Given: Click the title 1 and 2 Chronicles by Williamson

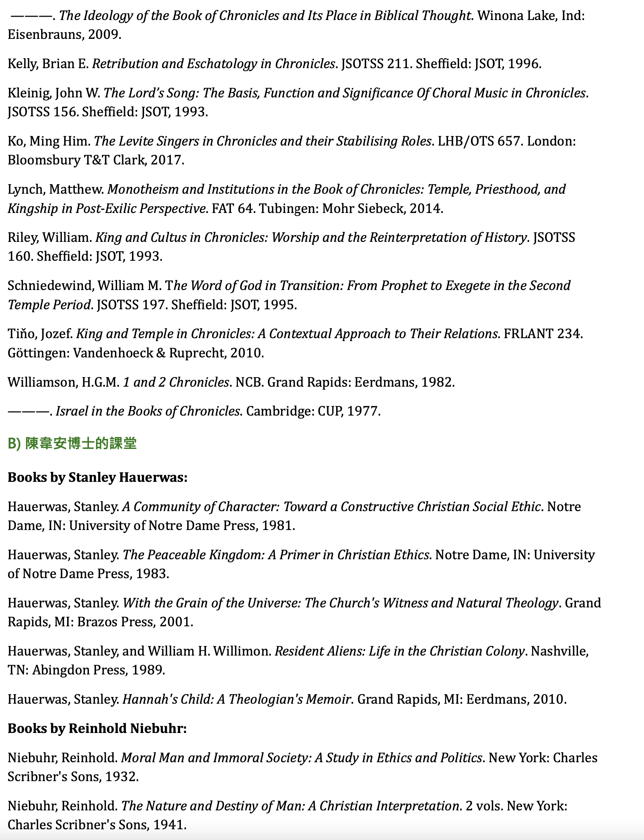Looking at the screenshot, I should click(x=176, y=382).
